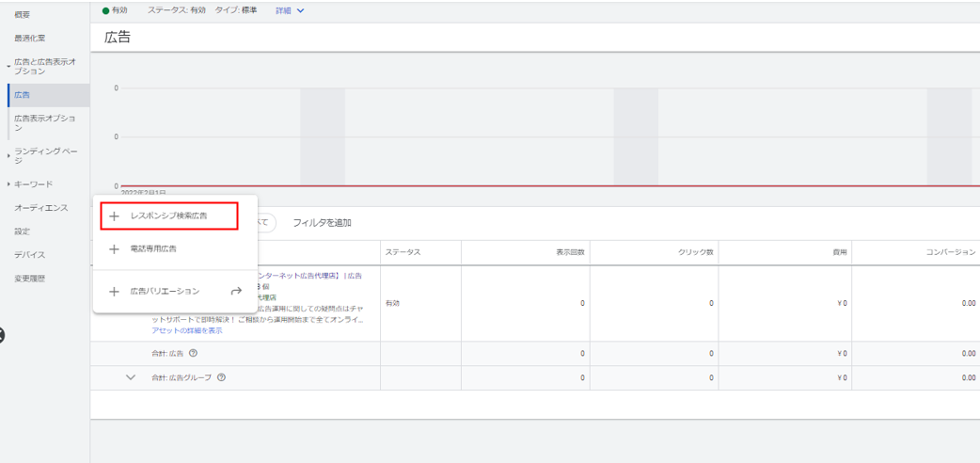
Task: Sort by the クリック数 column header
Action: (698, 253)
